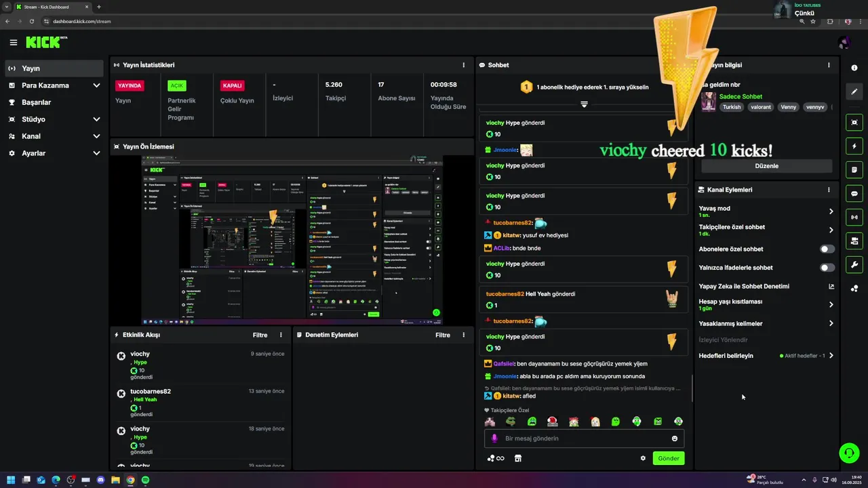Click the kicks balance icon below message box

point(496,458)
